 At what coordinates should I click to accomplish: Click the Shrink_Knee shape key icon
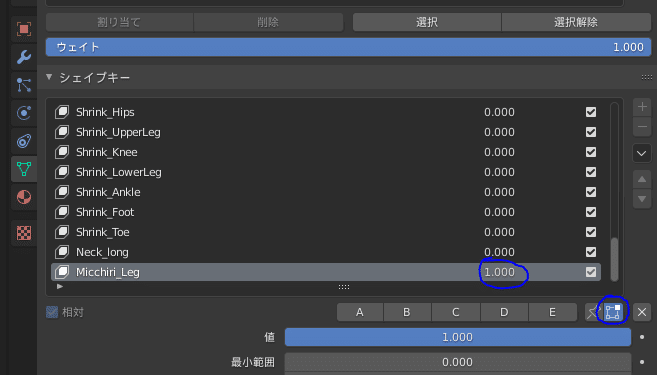[62, 152]
